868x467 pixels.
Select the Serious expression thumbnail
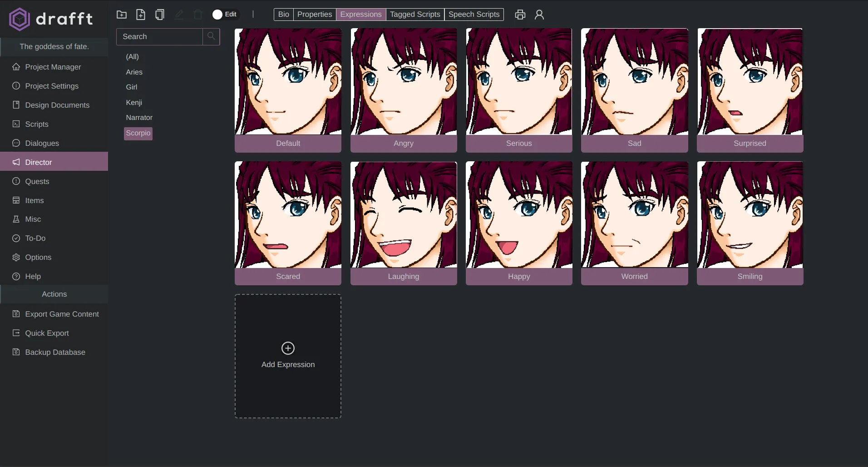click(519, 90)
